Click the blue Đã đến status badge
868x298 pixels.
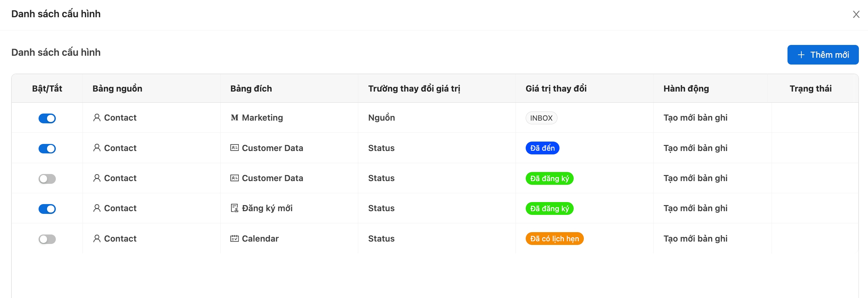click(x=542, y=148)
